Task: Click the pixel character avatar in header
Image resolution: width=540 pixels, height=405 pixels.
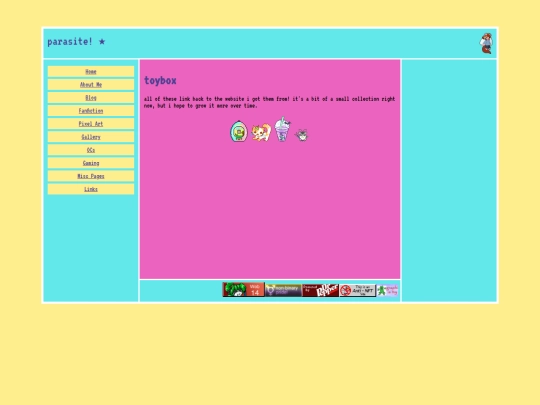Action: 486,43
